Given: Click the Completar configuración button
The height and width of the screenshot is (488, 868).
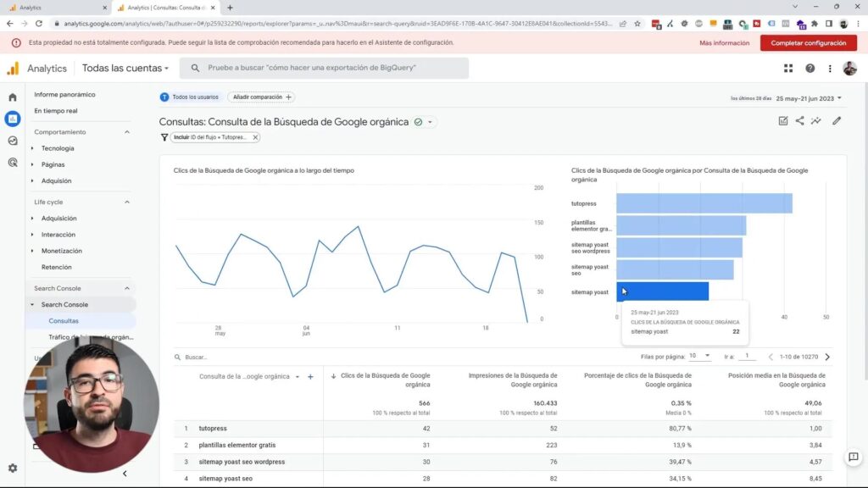Looking at the screenshot, I should coord(808,42).
